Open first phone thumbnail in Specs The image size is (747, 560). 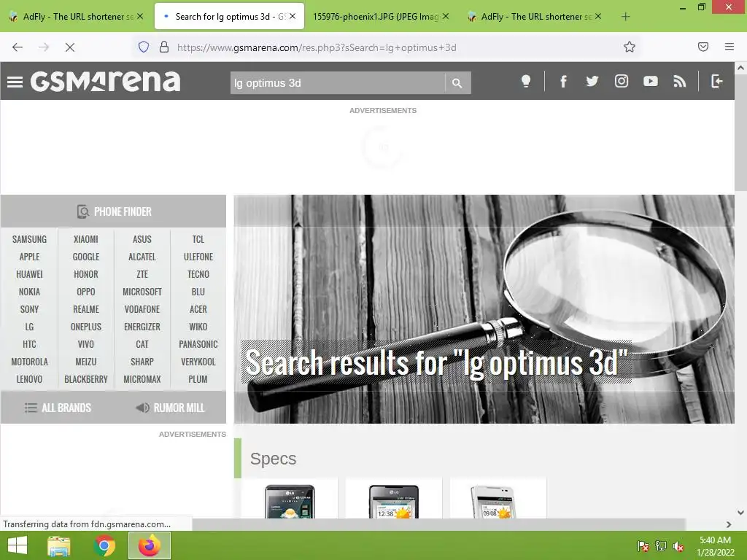click(x=290, y=501)
